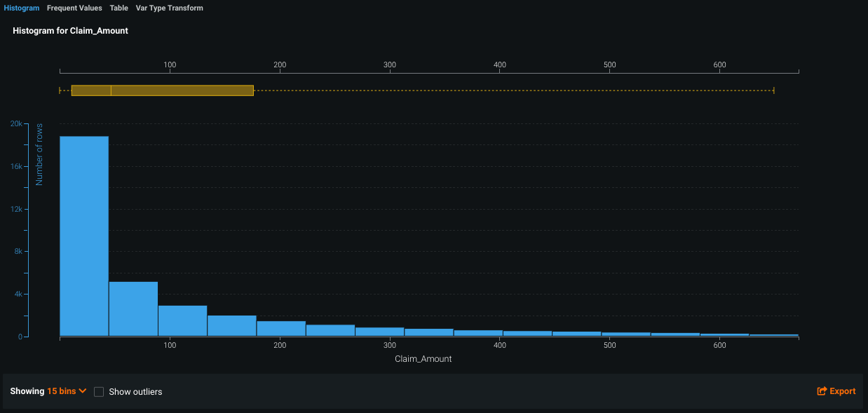Click the left whisker end of box plot
The height and width of the screenshot is (413, 868).
point(60,90)
